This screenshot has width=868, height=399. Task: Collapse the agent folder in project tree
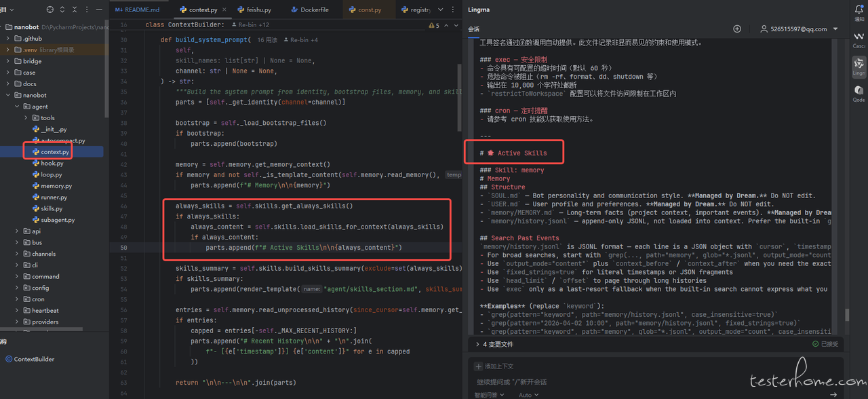[x=18, y=107]
